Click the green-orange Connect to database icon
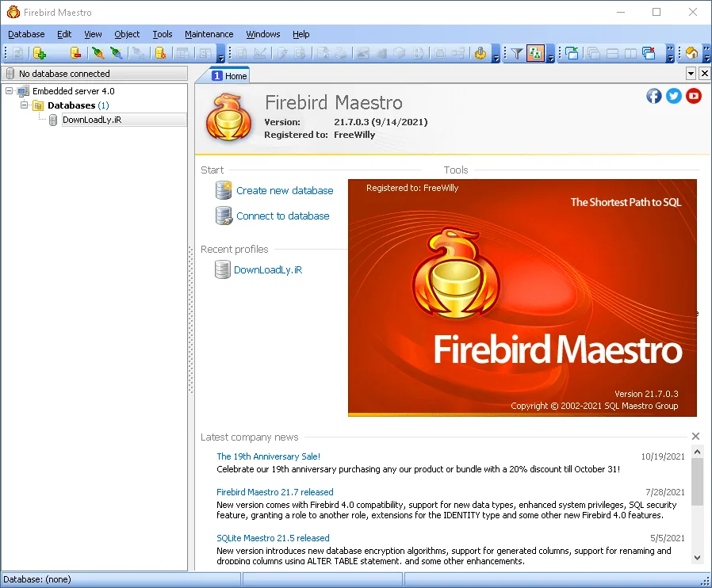 tap(98, 54)
